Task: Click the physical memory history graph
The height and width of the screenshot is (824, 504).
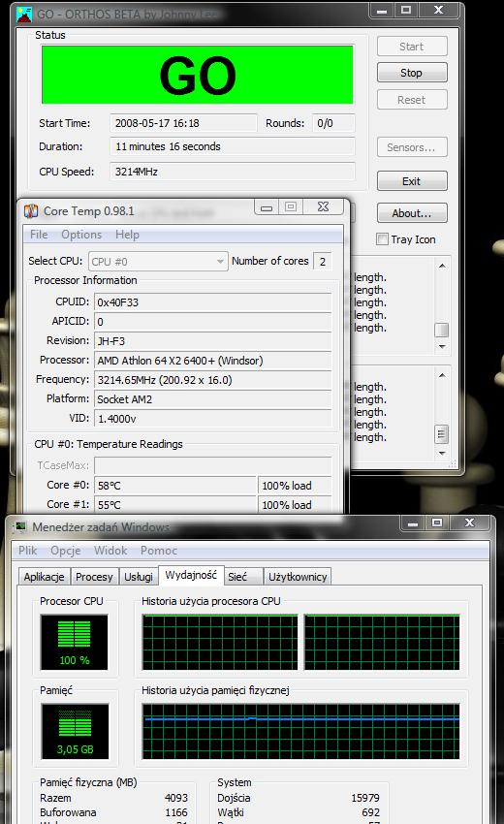Action: click(300, 732)
